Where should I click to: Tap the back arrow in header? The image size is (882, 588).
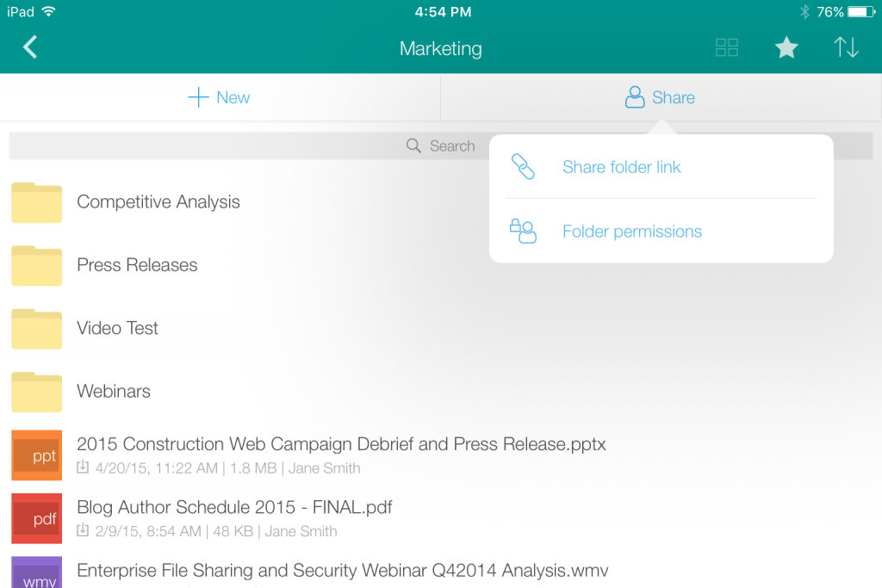[x=30, y=47]
